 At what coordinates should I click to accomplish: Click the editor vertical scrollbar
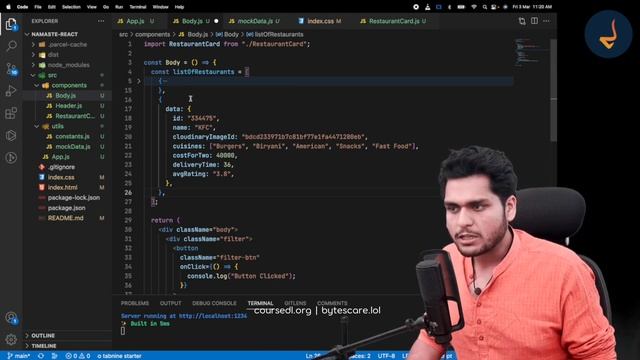tap(553, 90)
